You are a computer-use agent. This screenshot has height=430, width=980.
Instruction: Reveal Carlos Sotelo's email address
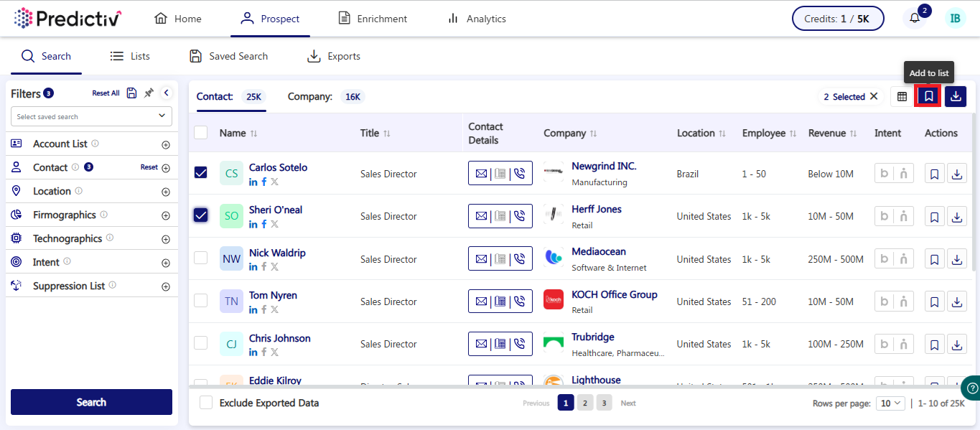(481, 174)
